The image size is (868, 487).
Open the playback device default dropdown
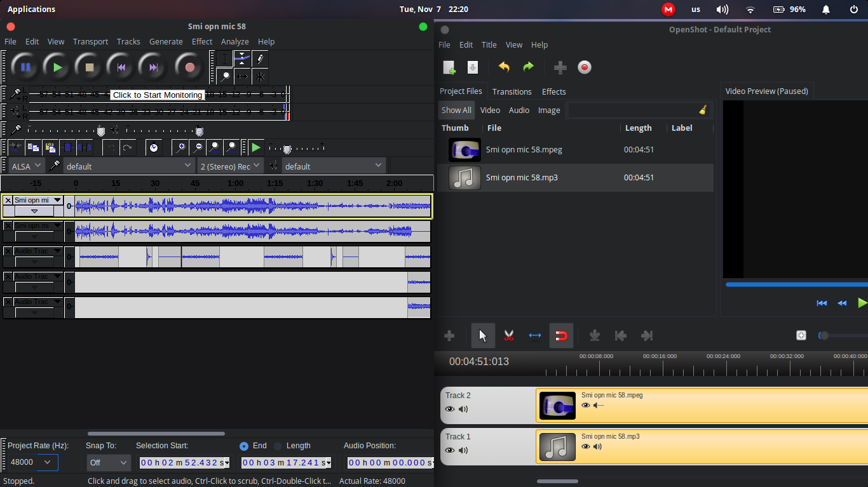tap(334, 166)
